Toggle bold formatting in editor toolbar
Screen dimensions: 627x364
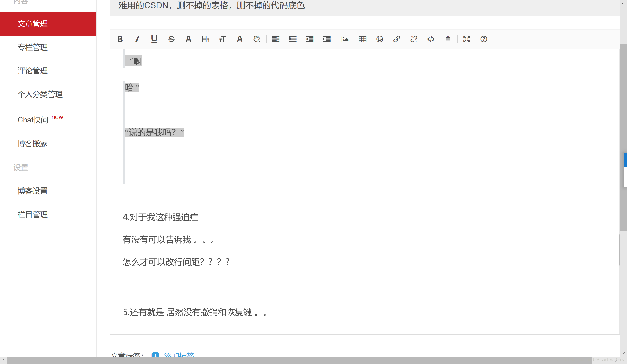[120, 39]
